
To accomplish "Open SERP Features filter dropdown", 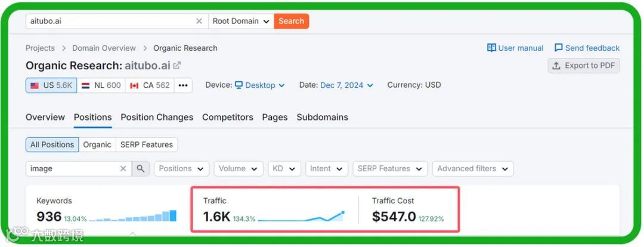I will tap(390, 168).
